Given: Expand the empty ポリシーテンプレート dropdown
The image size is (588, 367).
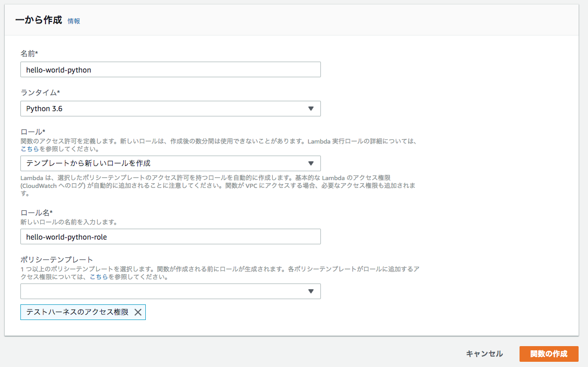Looking at the screenshot, I should (x=170, y=291).
